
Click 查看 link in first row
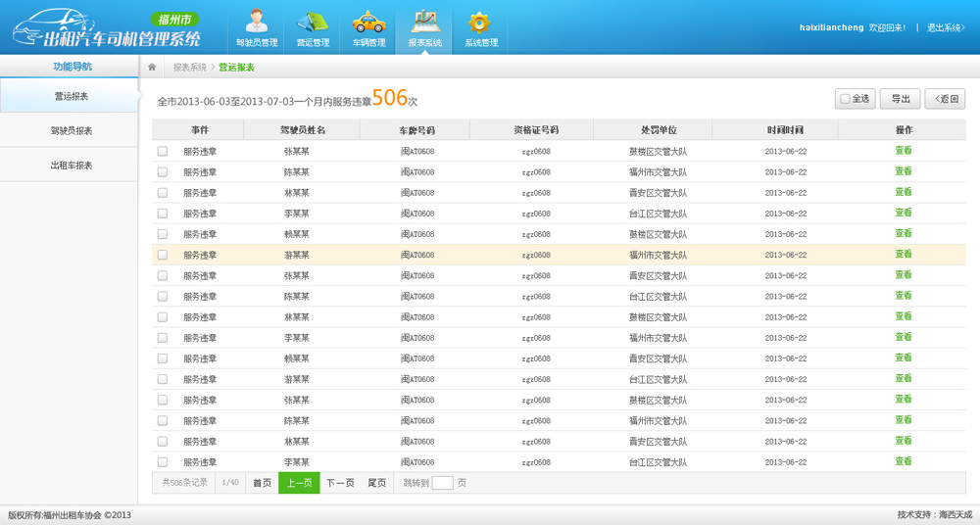[903, 151]
